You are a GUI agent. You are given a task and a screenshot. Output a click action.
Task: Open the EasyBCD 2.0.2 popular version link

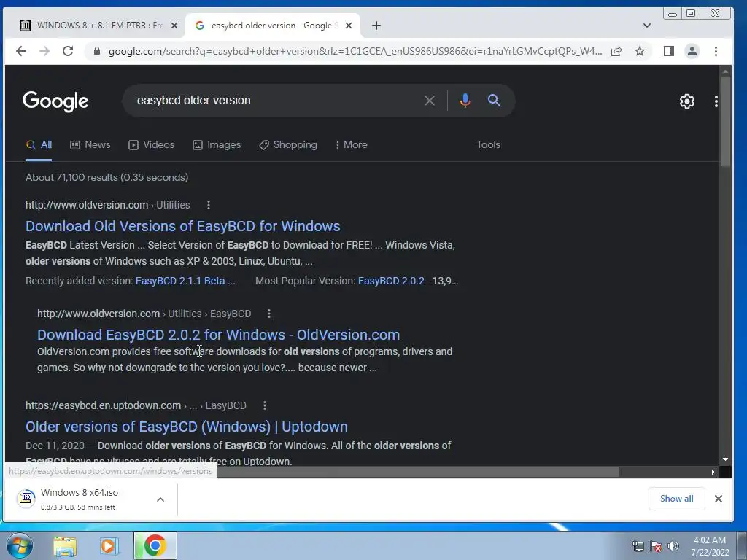pos(391,281)
